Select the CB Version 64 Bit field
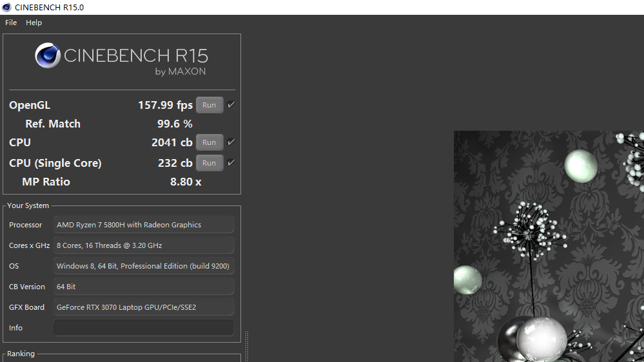The height and width of the screenshot is (362, 644). click(143, 287)
